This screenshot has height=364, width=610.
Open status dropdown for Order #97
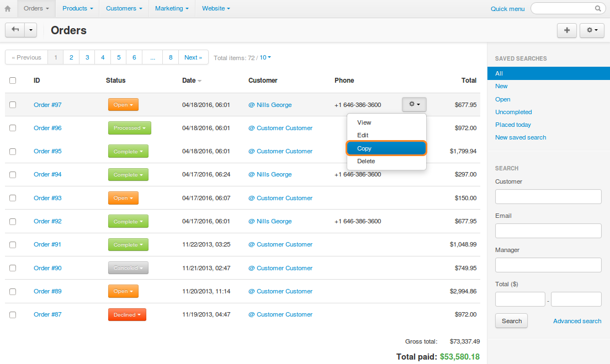(x=123, y=104)
